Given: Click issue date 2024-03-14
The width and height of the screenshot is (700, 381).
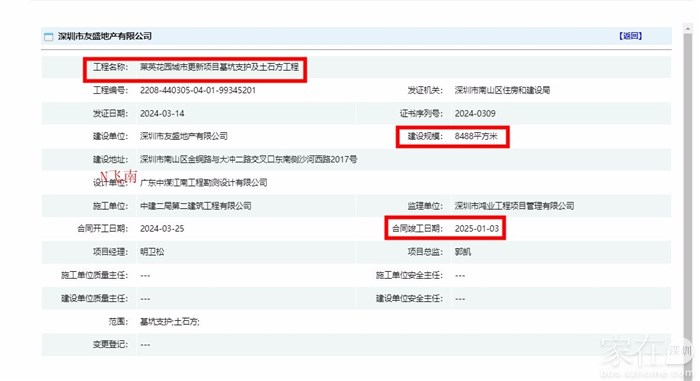Looking at the screenshot, I should pos(162,113).
